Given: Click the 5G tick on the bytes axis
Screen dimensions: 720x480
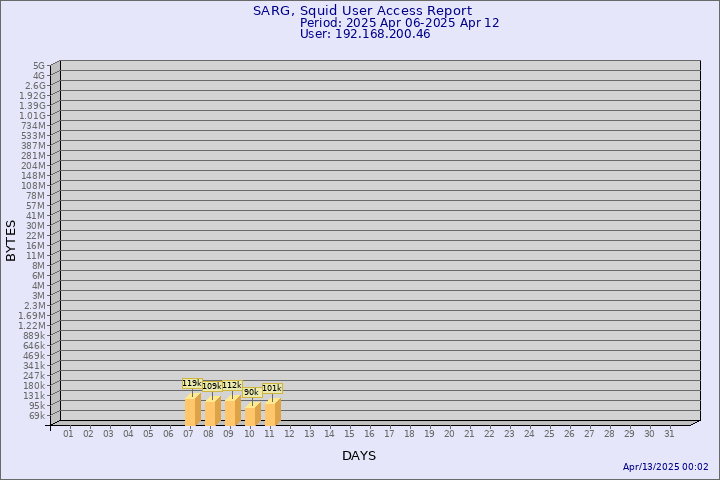Looking at the screenshot, I should 38,65.
